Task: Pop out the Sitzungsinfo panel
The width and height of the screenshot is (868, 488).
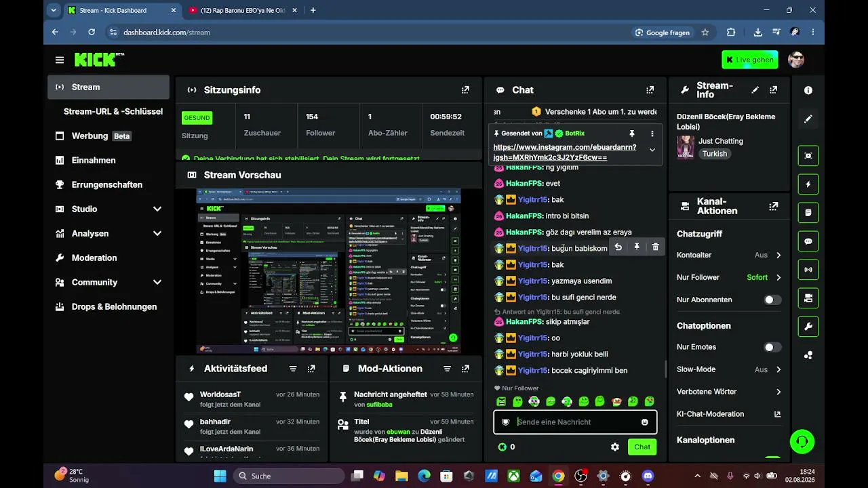Action: pos(465,89)
